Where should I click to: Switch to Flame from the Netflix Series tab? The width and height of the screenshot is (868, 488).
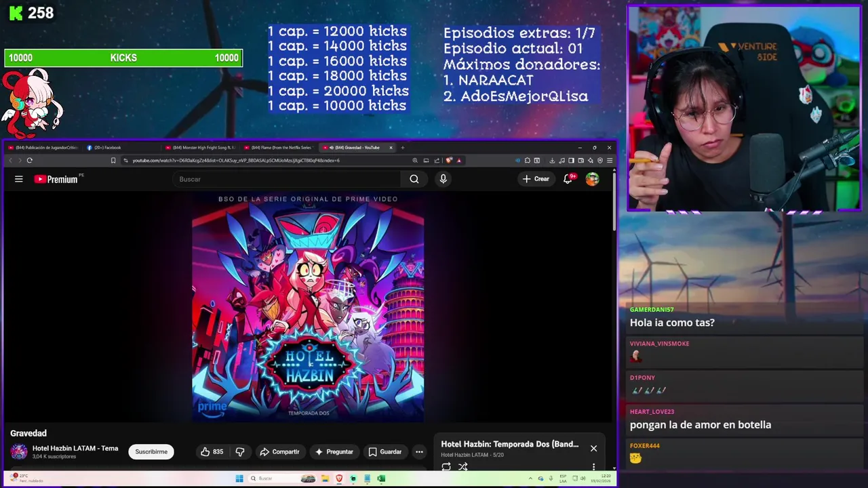[x=280, y=147]
